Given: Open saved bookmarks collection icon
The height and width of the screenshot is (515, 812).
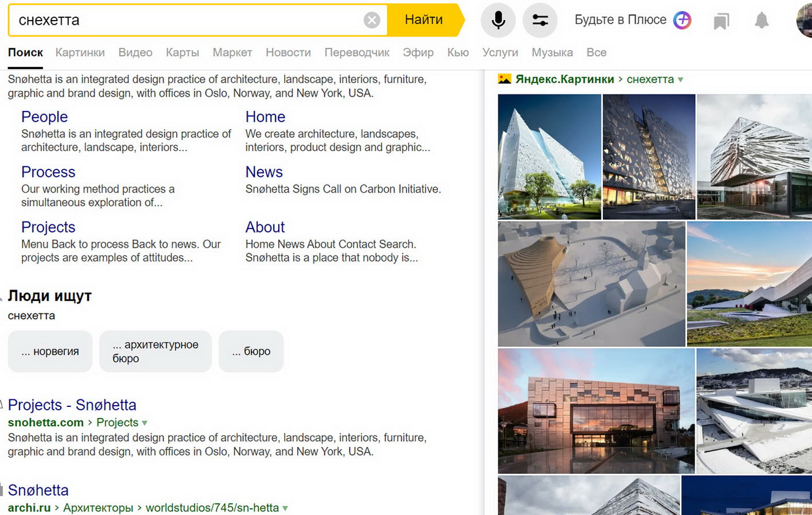Looking at the screenshot, I should click(x=721, y=21).
